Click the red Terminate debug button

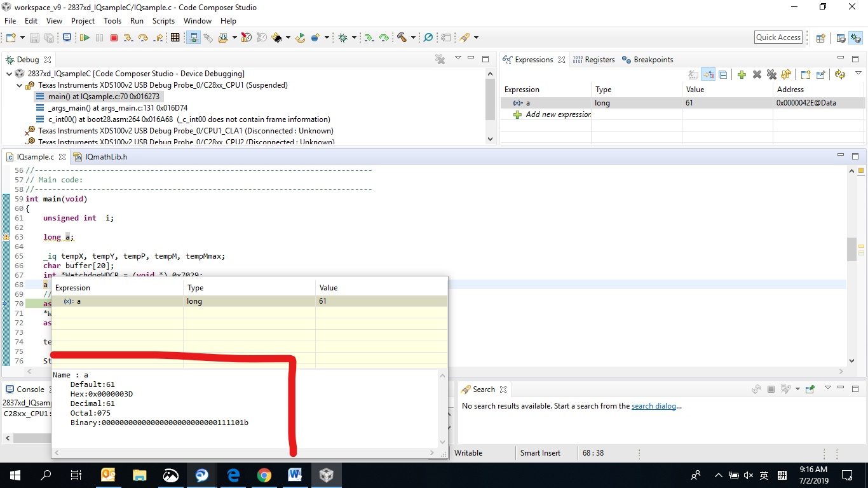tap(114, 38)
